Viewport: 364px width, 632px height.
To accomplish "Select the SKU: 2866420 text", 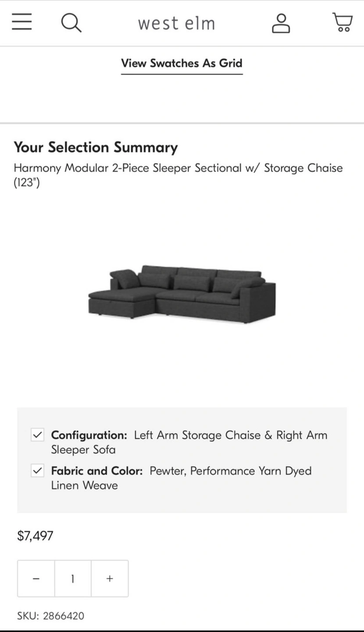I will (x=51, y=616).
